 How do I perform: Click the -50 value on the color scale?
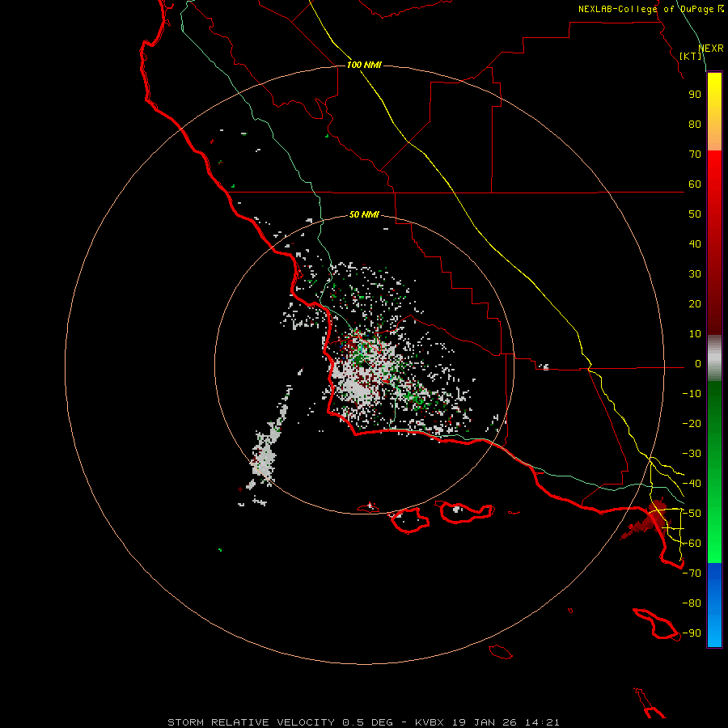[692, 514]
